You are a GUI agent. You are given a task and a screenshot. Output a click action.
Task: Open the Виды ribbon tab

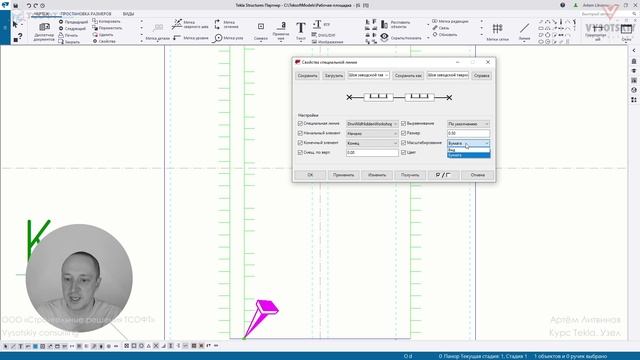[128, 14]
